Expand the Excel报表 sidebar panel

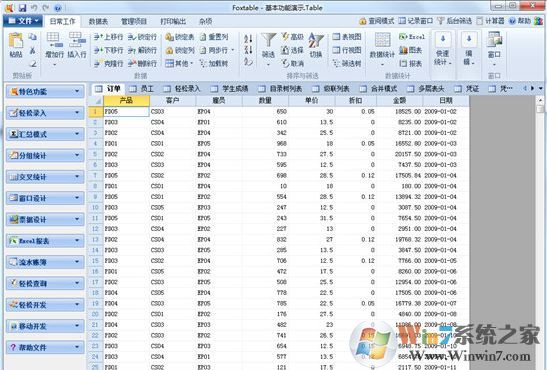(45, 241)
